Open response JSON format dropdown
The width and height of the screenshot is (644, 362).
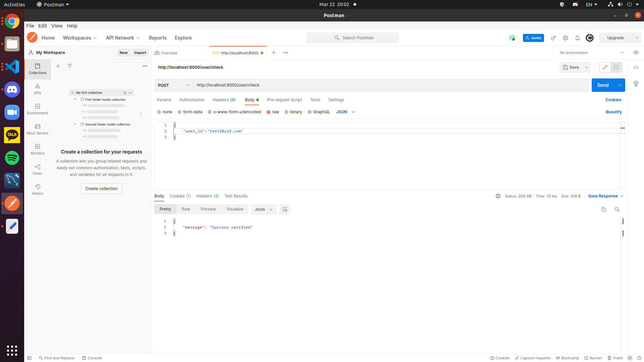tap(264, 209)
